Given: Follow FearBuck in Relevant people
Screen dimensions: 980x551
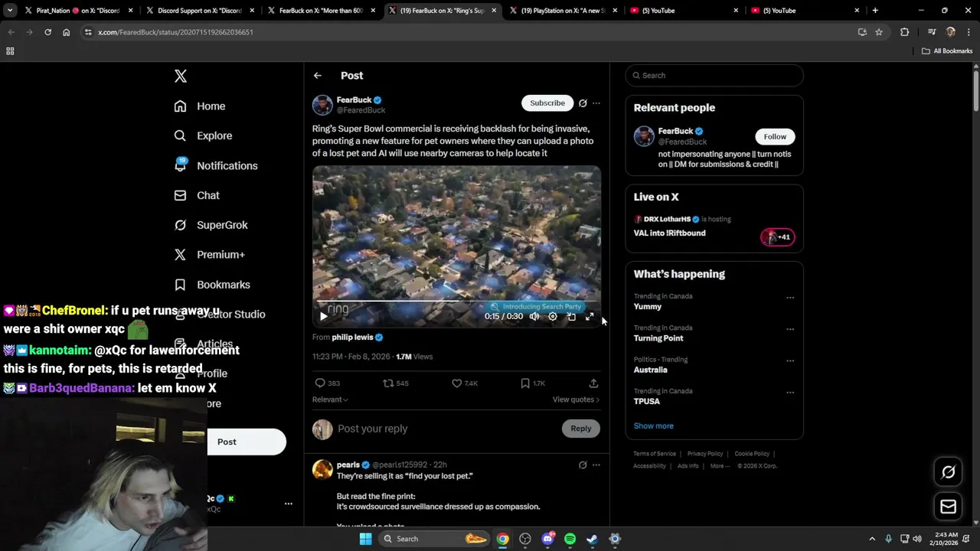Looking at the screenshot, I should point(775,137).
